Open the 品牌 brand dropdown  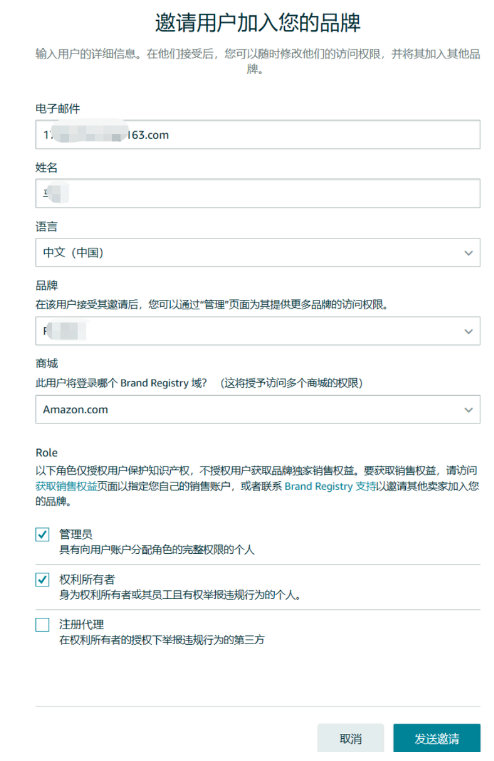(x=258, y=331)
